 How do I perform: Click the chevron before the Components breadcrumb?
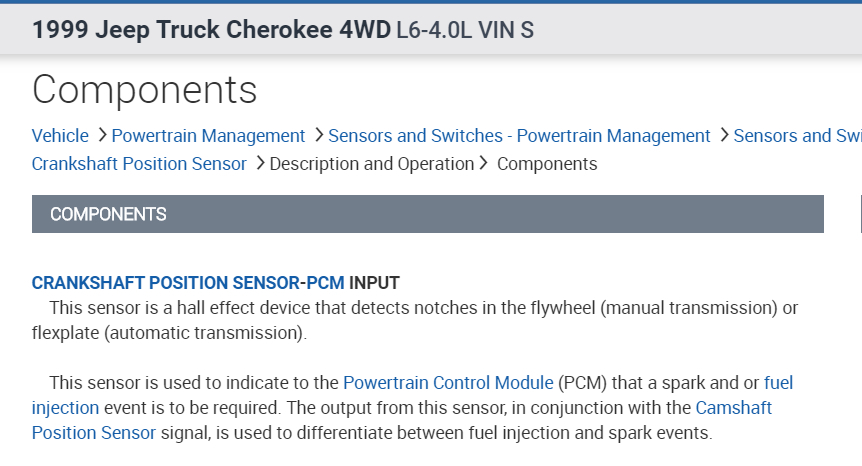click(x=483, y=163)
